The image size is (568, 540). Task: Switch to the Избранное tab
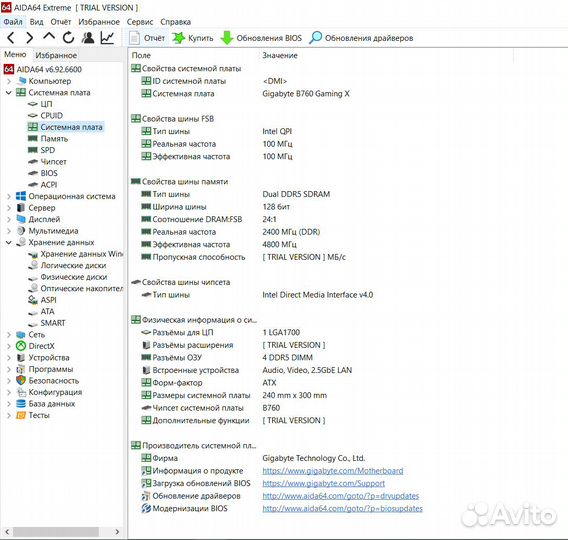click(x=56, y=55)
